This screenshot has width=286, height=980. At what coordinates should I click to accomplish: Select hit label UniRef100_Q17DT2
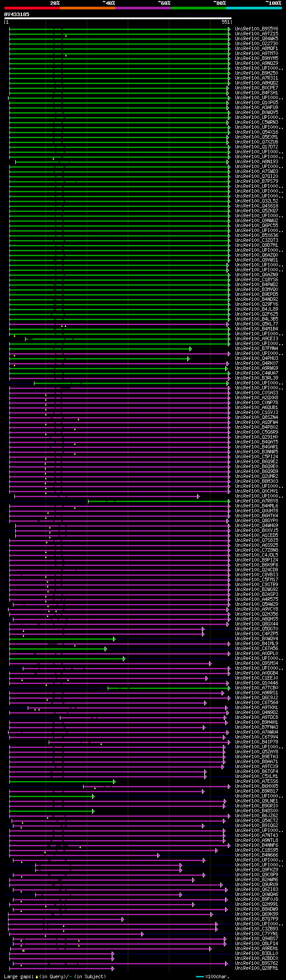click(257, 147)
